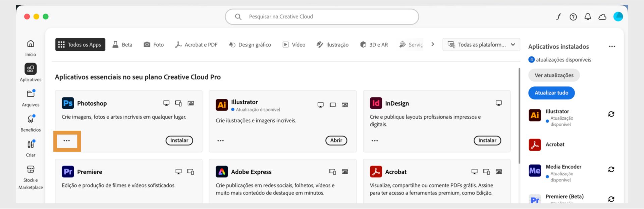Open Photoshop card more options menu

[x=67, y=140]
